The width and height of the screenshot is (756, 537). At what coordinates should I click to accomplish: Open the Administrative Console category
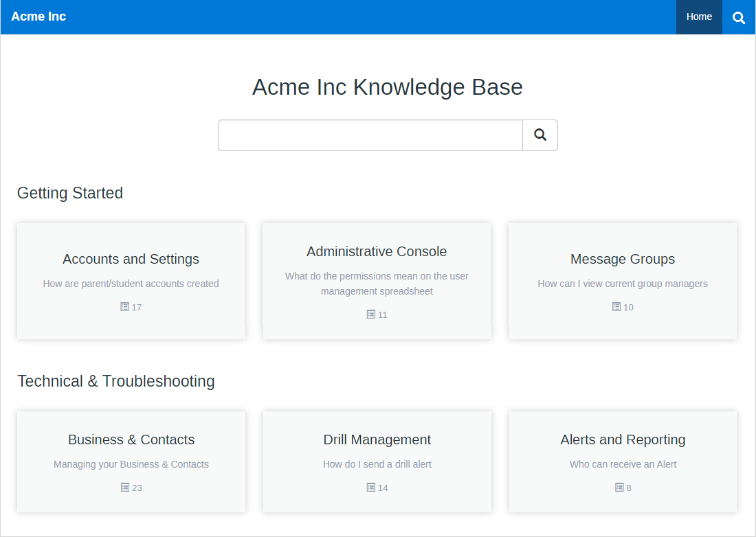[x=377, y=251]
